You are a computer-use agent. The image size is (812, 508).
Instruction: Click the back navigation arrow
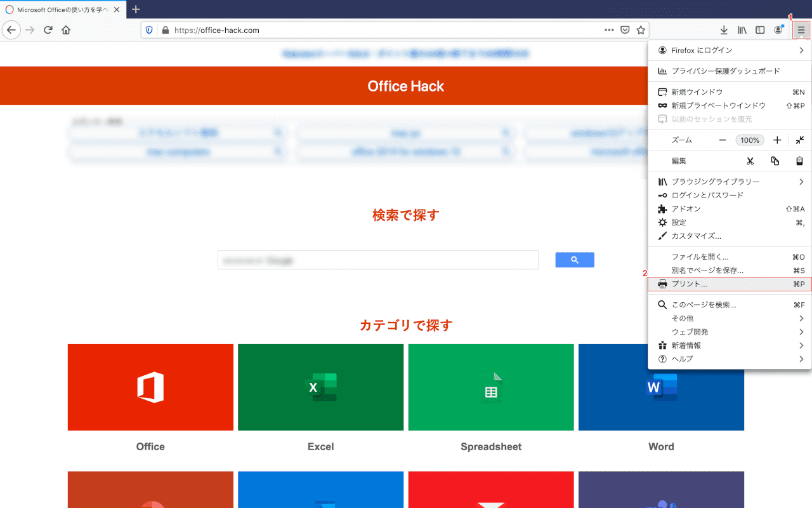pyautogui.click(x=11, y=30)
